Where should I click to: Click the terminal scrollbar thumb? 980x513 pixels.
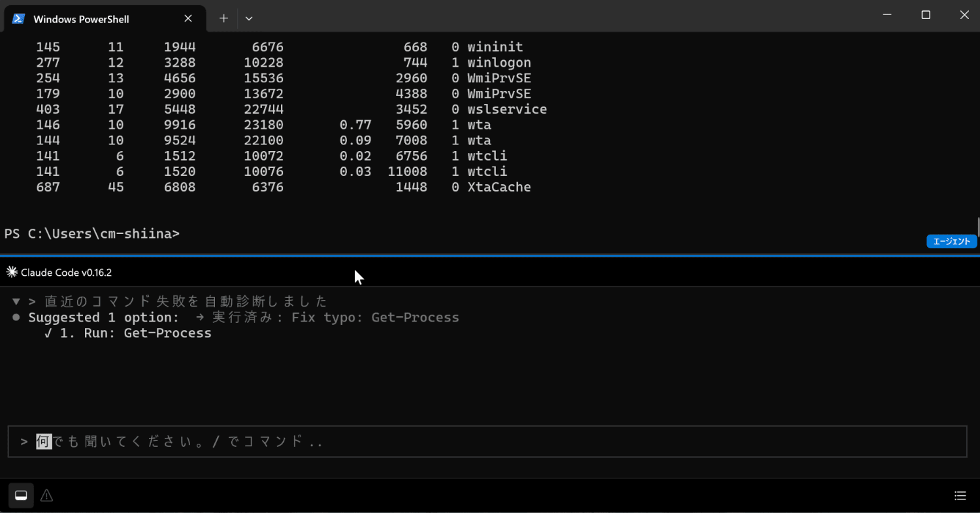978,227
